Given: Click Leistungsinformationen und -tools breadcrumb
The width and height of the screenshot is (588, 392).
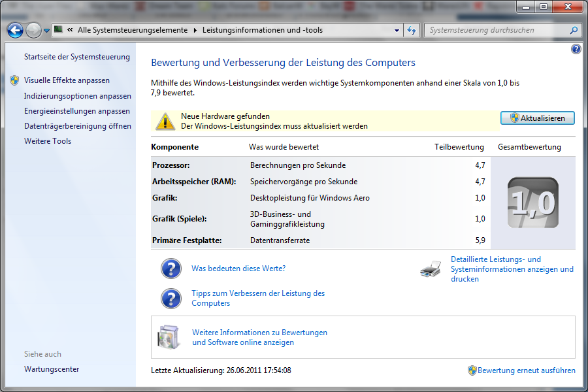Looking at the screenshot, I should tap(263, 30).
